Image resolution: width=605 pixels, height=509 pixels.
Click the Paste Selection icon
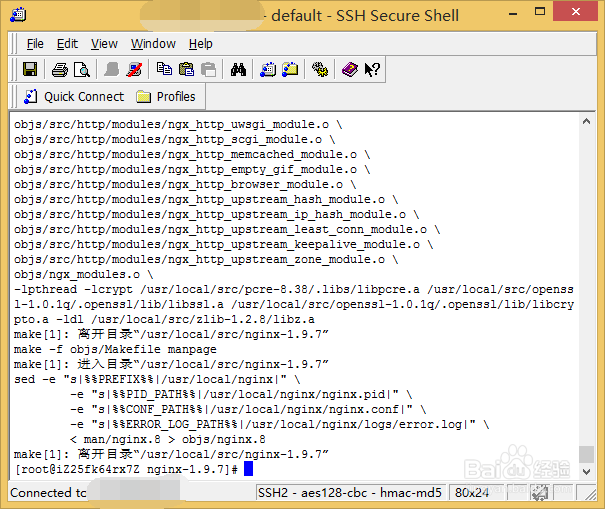pos(209,69)
